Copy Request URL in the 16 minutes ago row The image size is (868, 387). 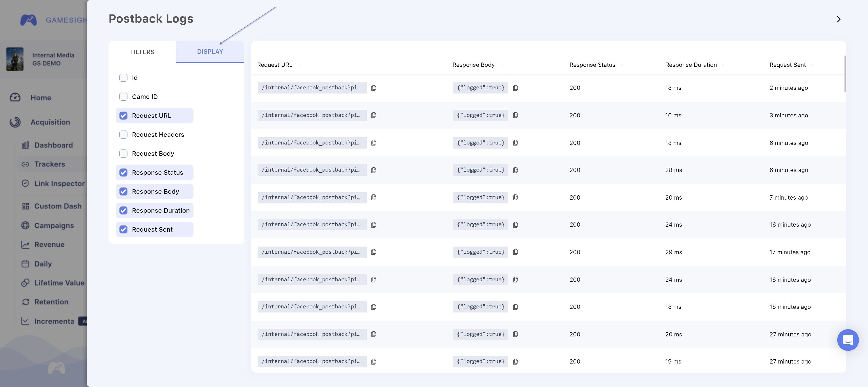tap(374, 225)
